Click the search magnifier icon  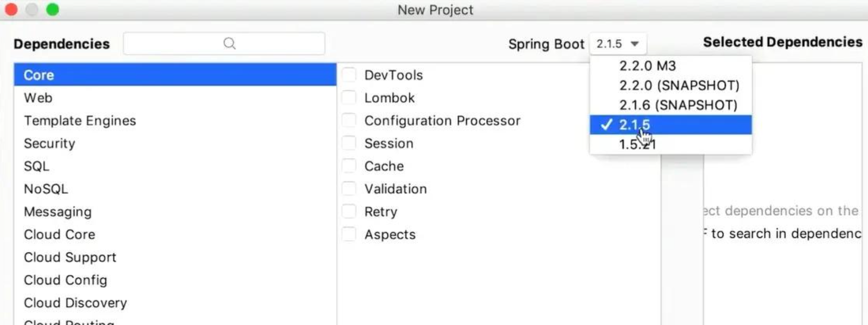(x=229, y=44)
